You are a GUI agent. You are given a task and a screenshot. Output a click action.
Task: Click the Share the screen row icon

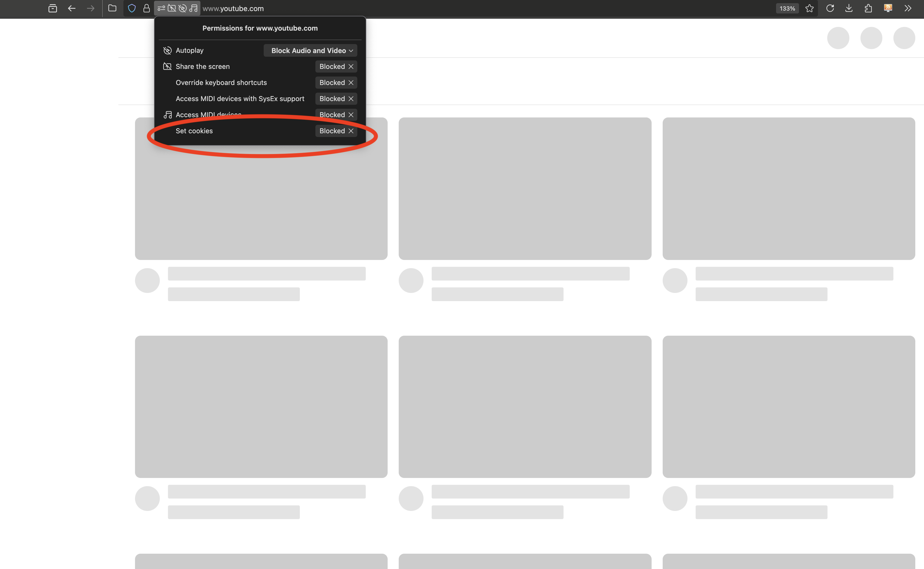167,67
